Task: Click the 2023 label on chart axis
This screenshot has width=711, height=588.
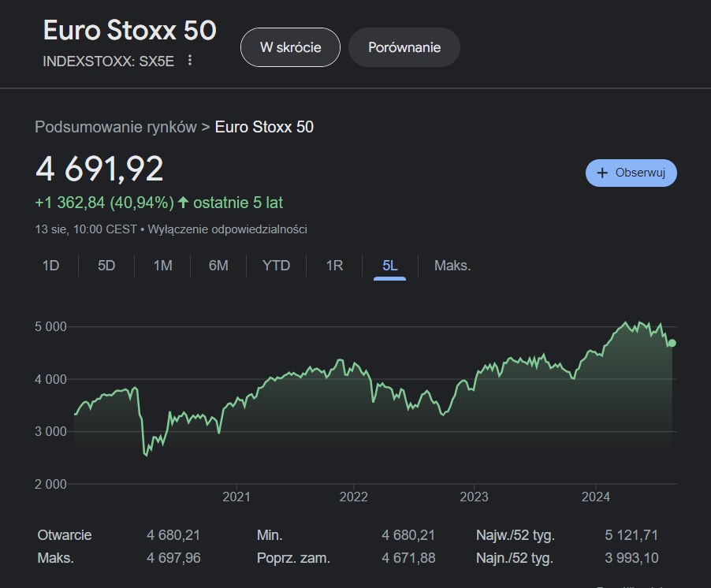Action: pos(474,497)
